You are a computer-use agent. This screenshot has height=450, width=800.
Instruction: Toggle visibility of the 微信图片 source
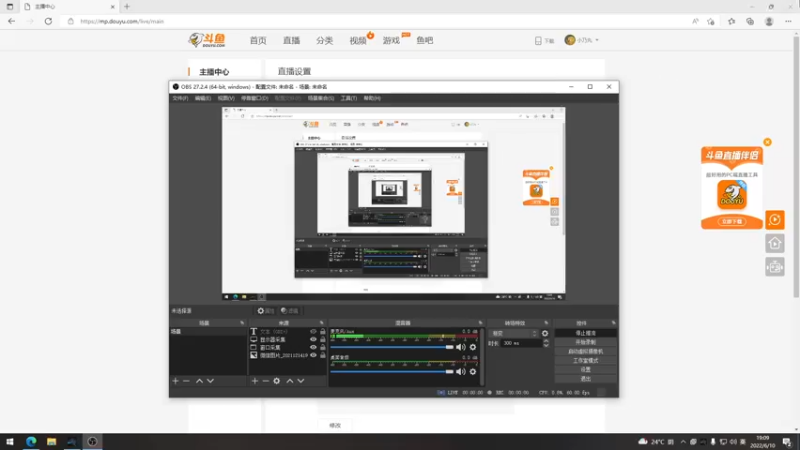point(313,355)
